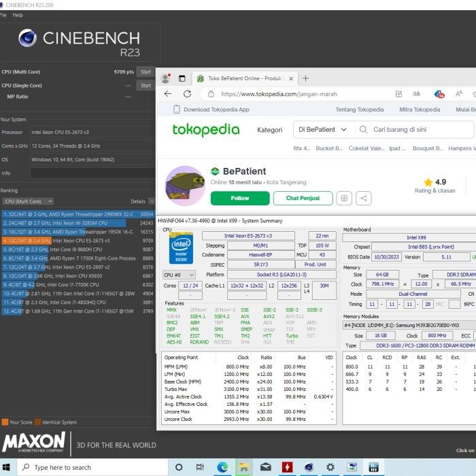Viewport: 476px width, 476px height.
Task: Click the magnifier icon in the Tokopedia search
Action: coord(363,130)
